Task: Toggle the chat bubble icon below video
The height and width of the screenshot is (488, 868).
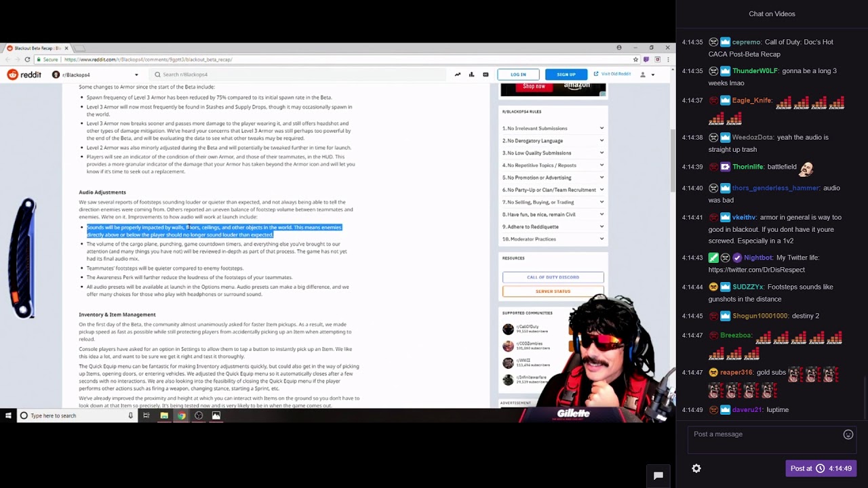Action: (x=658, y=476)
